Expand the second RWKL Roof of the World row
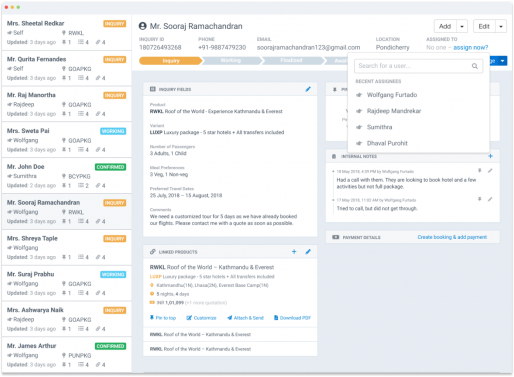The width and height of the screenshot is (514, 377). pos(230,334)
